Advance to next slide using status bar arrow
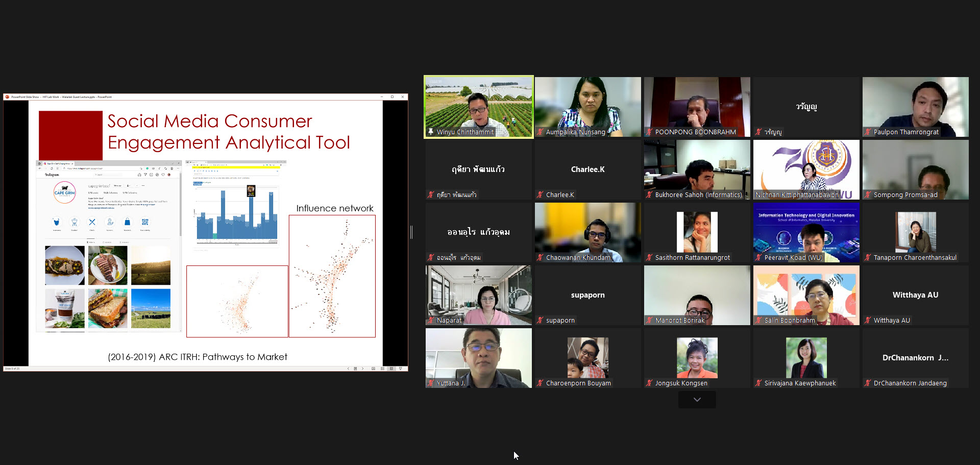 click(363, 369)
